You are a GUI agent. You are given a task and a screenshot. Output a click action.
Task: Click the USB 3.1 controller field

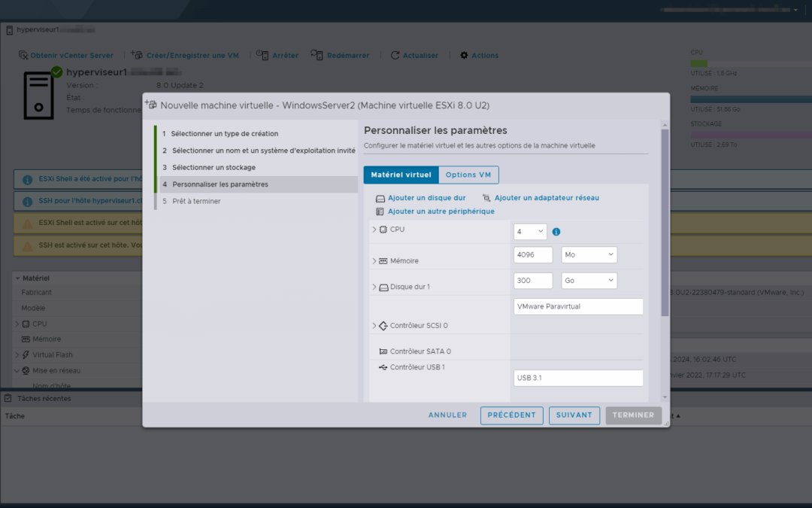coord(578,378)
